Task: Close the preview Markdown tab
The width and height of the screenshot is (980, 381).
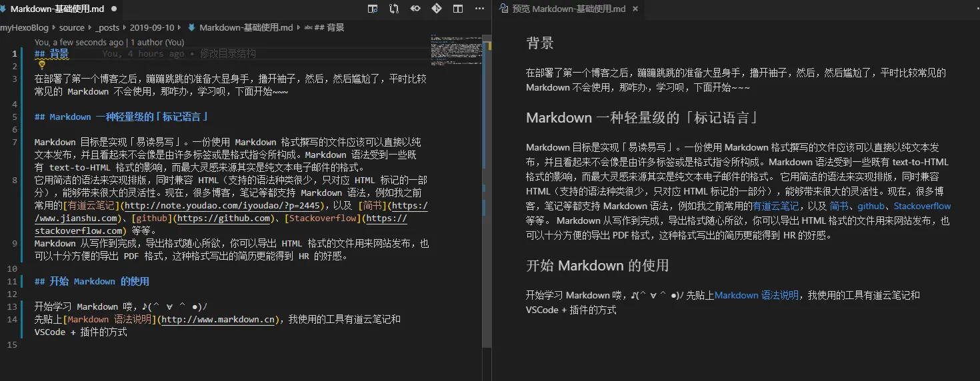Action: click(635, 9)
